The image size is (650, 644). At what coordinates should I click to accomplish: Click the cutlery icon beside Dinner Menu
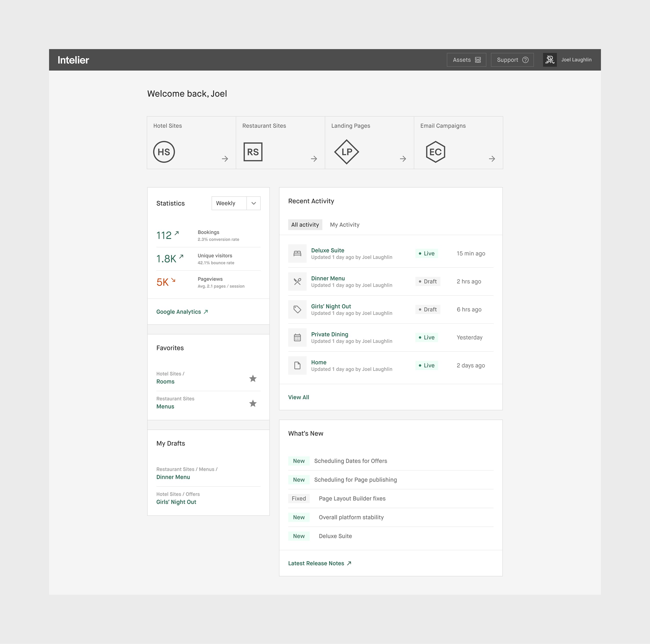(x=297, y=281)
